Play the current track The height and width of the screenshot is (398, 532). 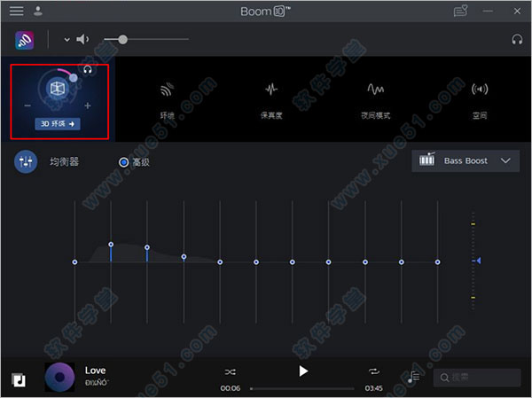click(x=303, y=371)
